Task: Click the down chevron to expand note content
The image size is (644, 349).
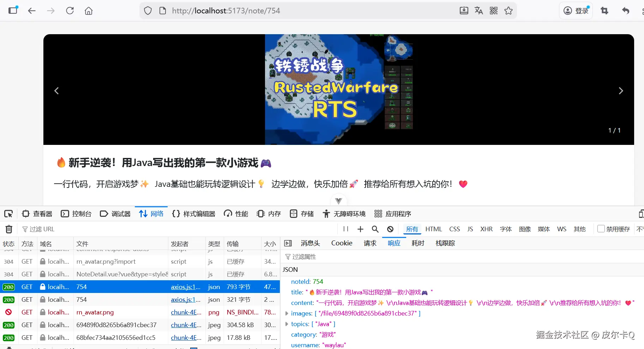Action: [x=338, y=201]
